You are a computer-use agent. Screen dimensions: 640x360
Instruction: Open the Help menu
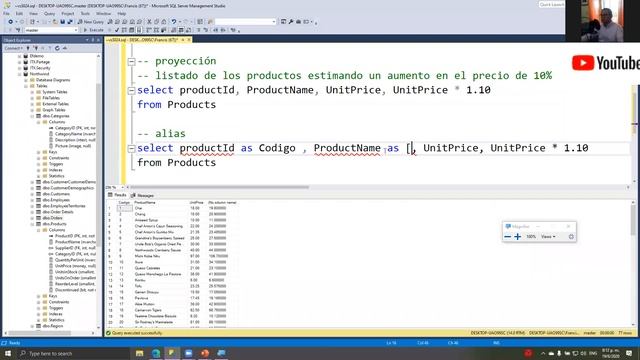(122, 13)
